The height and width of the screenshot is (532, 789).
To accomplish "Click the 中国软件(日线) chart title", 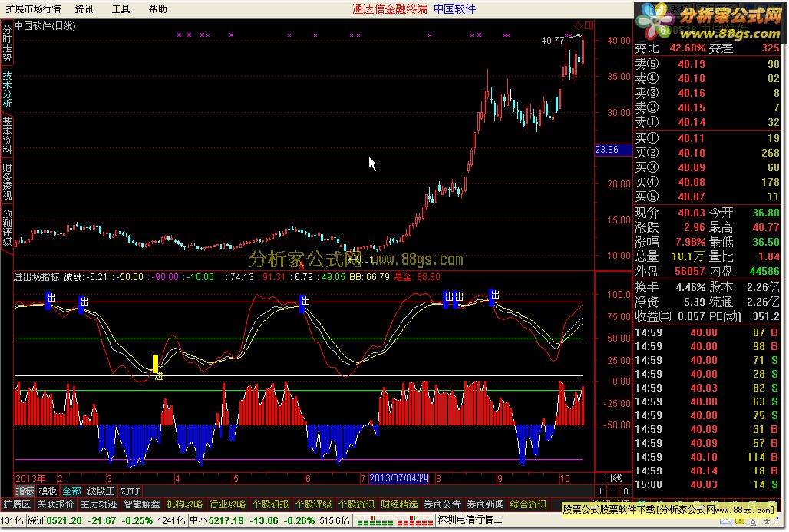I will tap(45, 25).
